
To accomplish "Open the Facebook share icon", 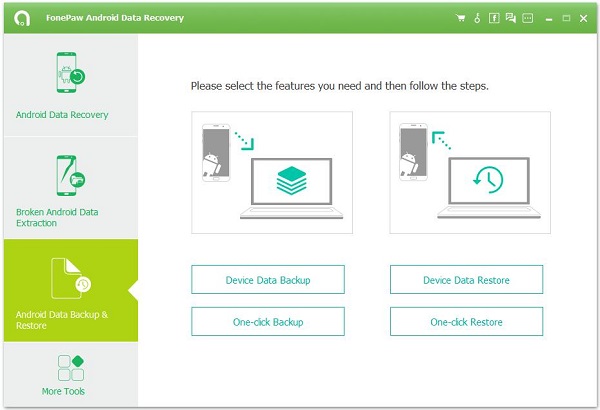I will click(494, 18).
